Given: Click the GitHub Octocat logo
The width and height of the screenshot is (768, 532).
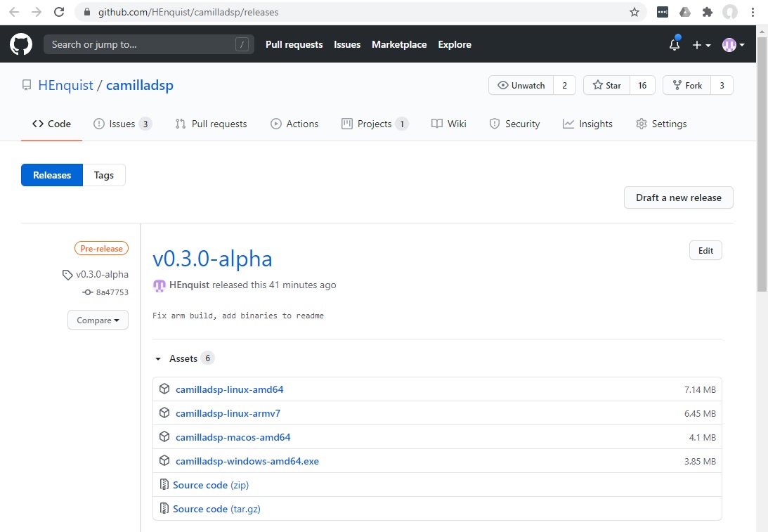Looking at the screenshot, I should coord(21,44).
